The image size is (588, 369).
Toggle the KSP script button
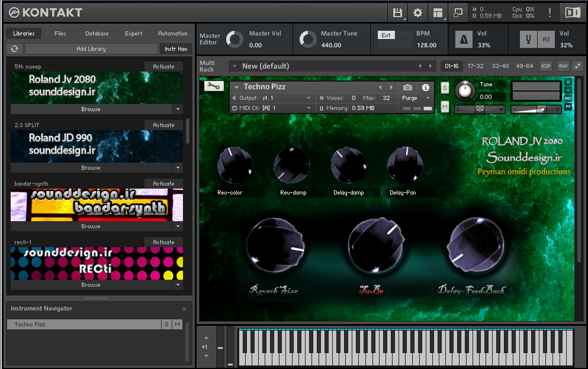pyautogui.click(x=545, y=66)
